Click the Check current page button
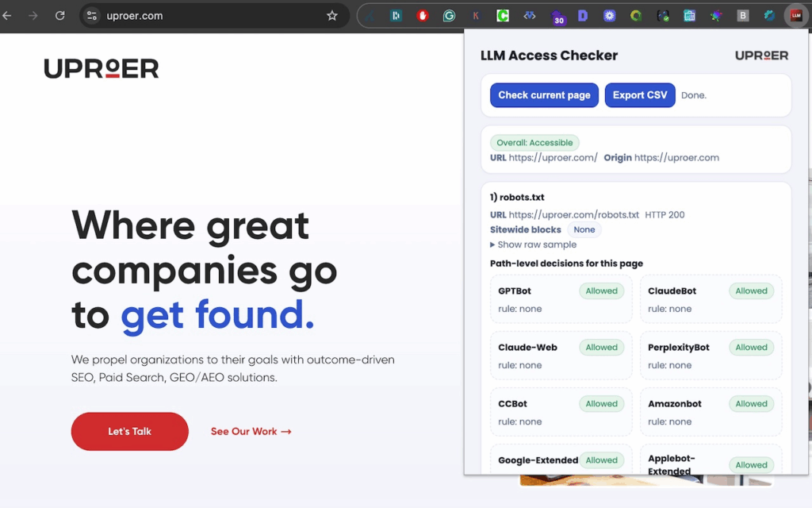 (x=544, y=95)
